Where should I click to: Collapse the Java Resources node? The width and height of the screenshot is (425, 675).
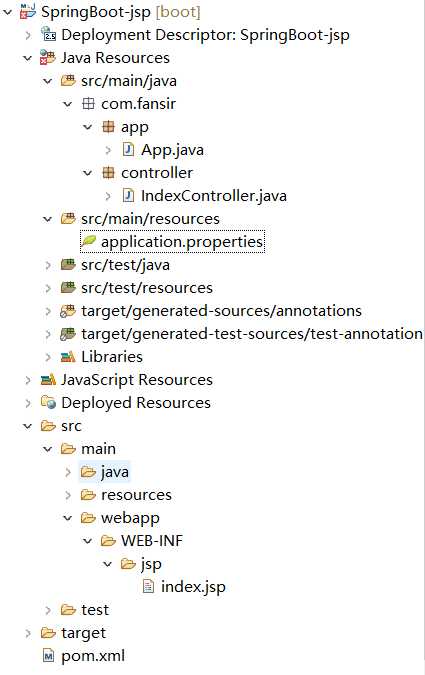click(28, 58)
